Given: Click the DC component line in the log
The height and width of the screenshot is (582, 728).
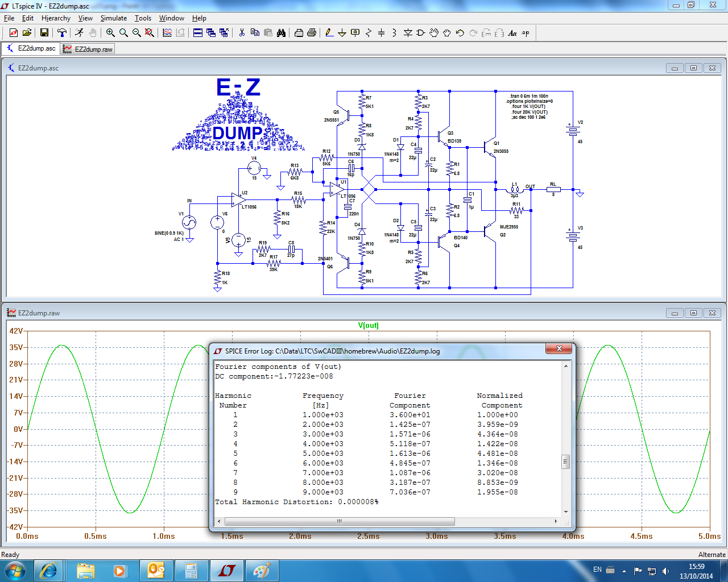Looking at the screenshot, I should click(274, 376).
